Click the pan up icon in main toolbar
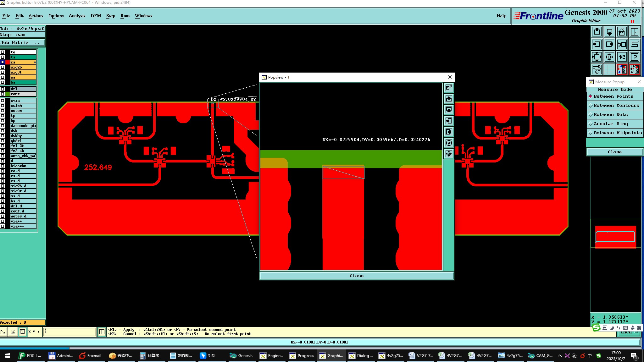Image resolution: width=644 pixels, height=362 pixels. 597,32
